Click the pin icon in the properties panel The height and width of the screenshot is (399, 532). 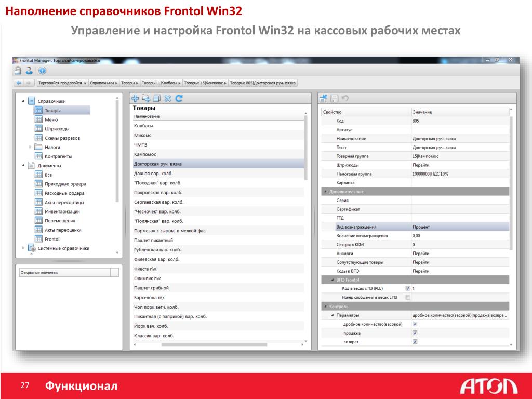click(323, 98)
